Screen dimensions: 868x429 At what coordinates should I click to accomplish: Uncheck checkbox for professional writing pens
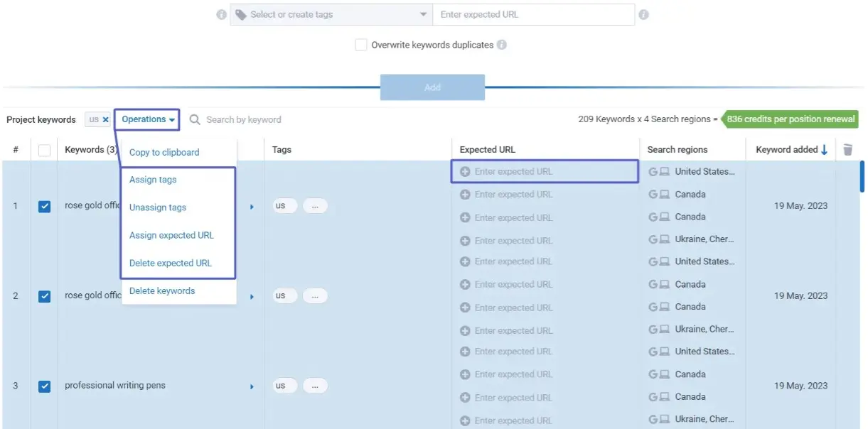(44, 386)
